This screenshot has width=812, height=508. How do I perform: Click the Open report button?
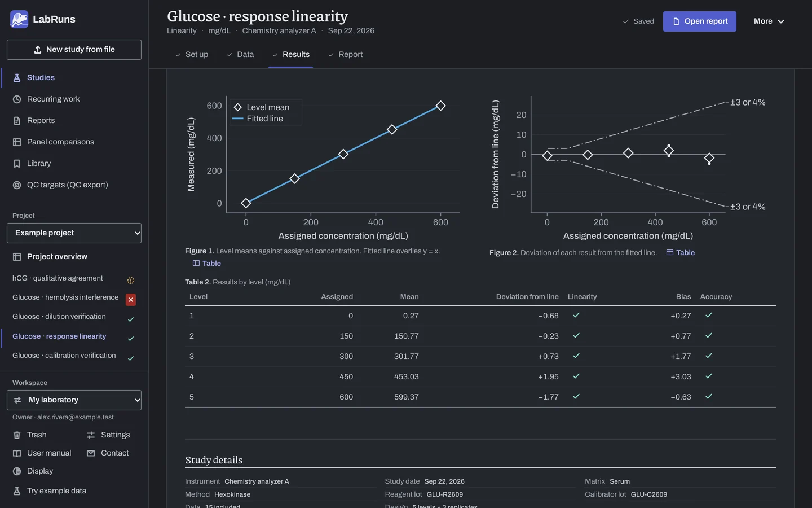700,21
